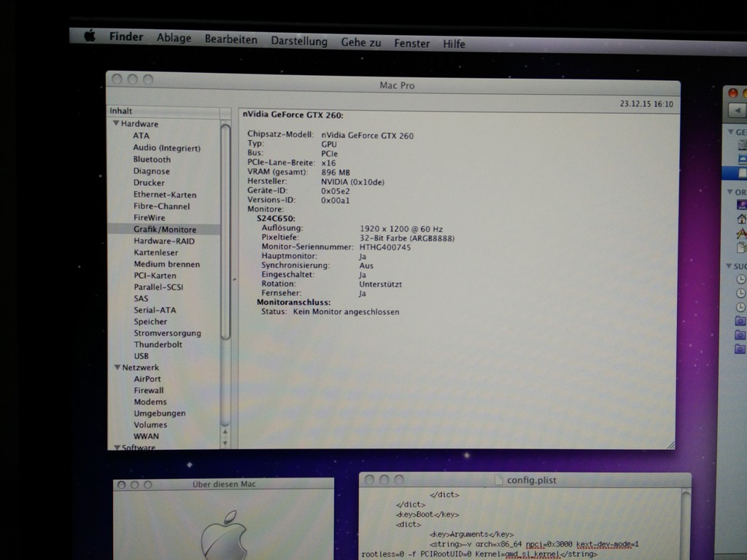Select Kartenleser entry

pos(156,252)
